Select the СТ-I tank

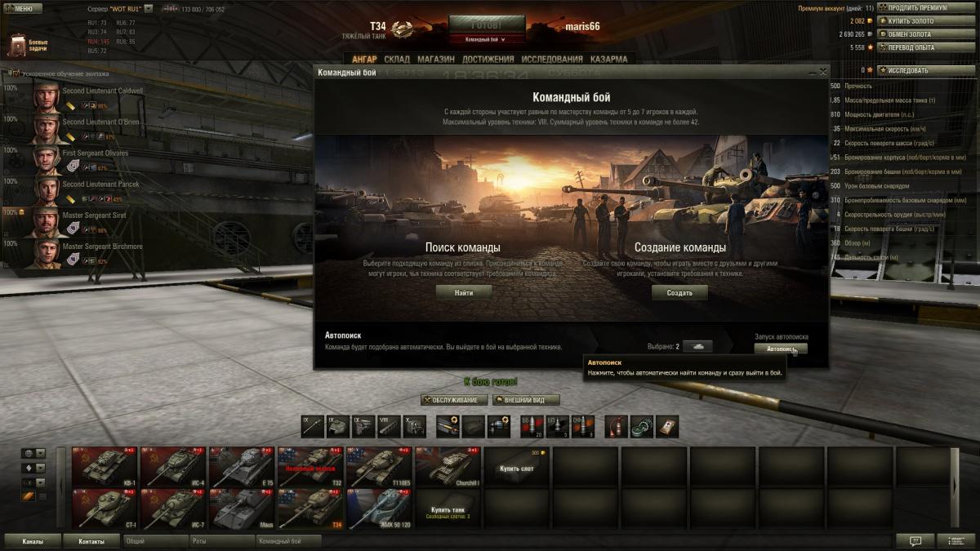pos(105,509)
